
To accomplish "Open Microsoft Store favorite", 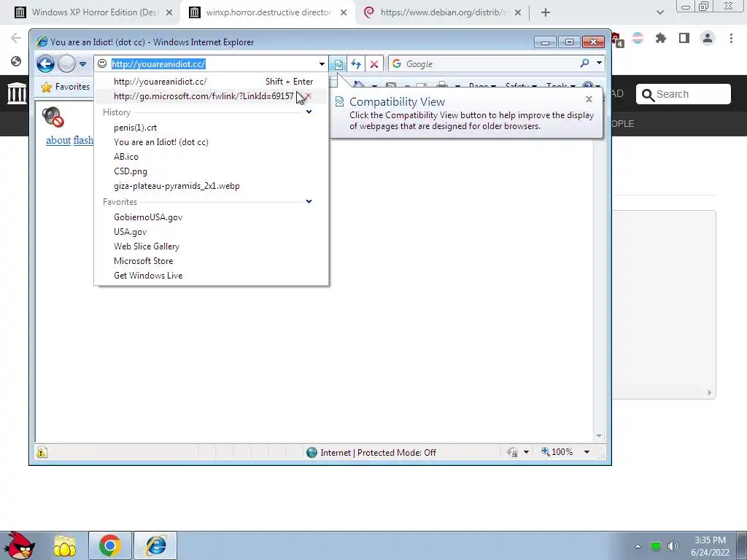I will (144, 261).
